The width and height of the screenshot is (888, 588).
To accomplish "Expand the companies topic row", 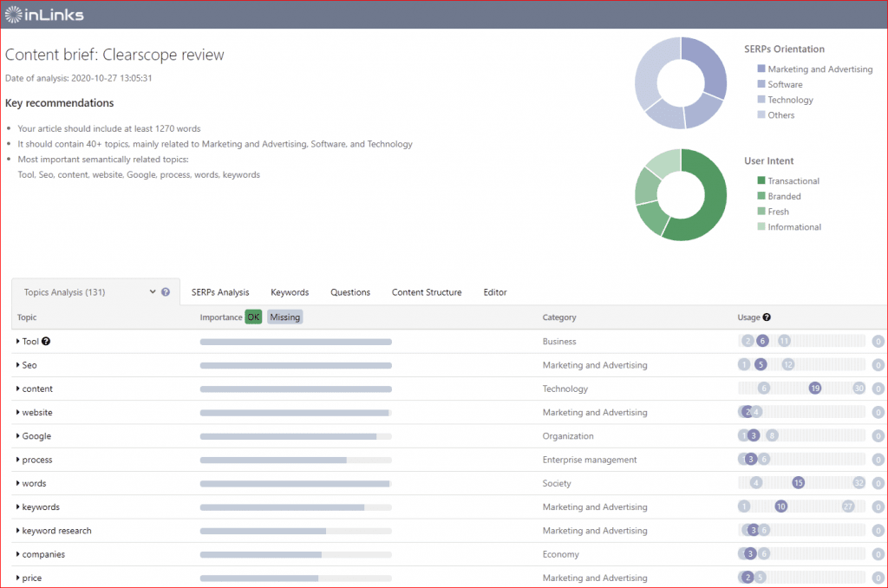I will coord(17,554).
